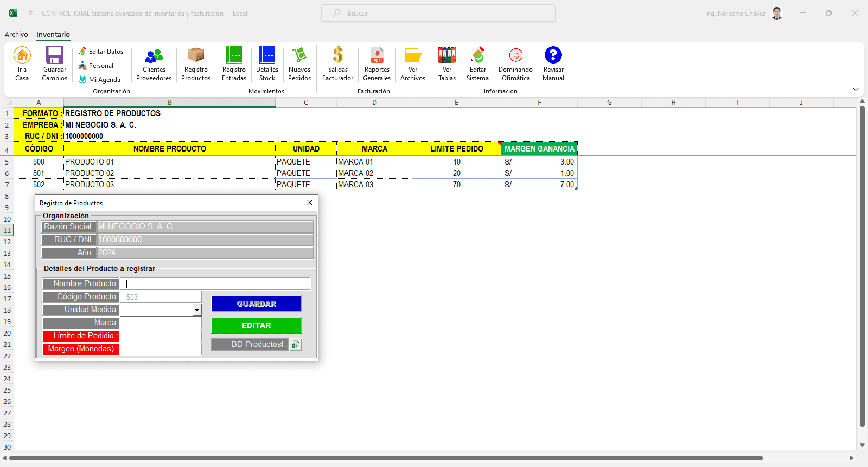Select the Inventario ribbon tab

tap(53, 35)
